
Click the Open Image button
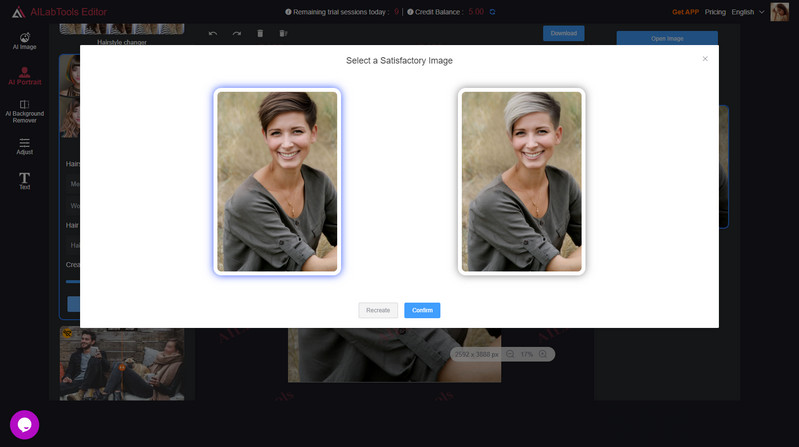(x=667, y=38)
